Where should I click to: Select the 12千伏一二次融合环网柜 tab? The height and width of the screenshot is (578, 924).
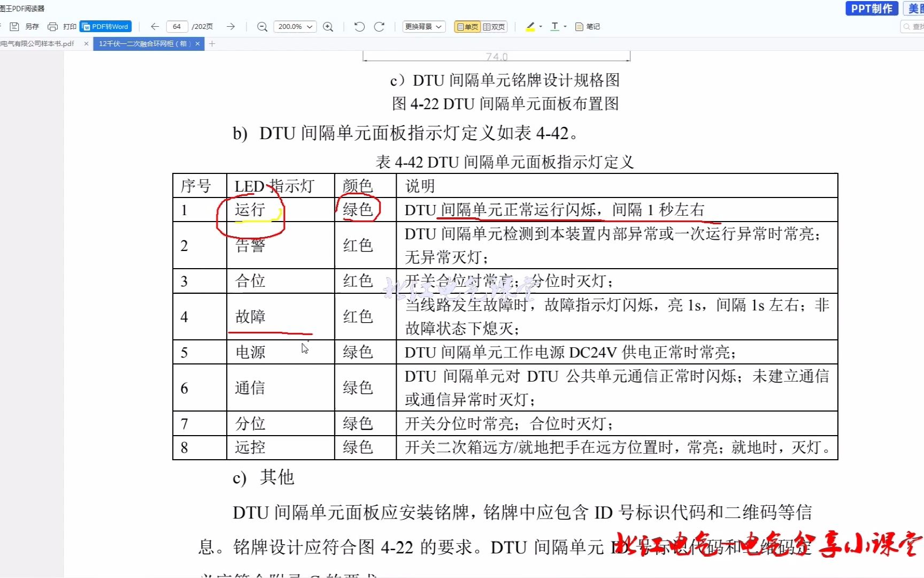[x=143, y=43]
